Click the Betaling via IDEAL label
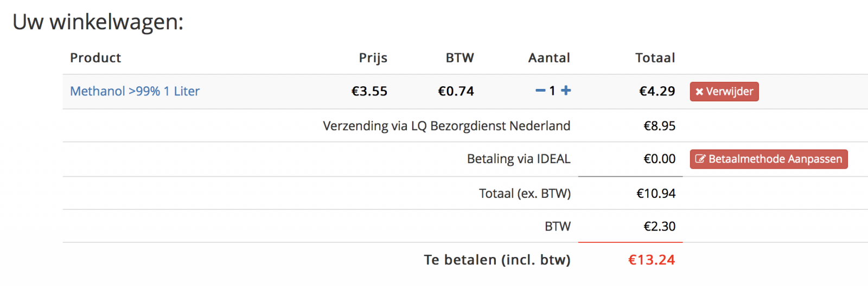 [519, 159]
